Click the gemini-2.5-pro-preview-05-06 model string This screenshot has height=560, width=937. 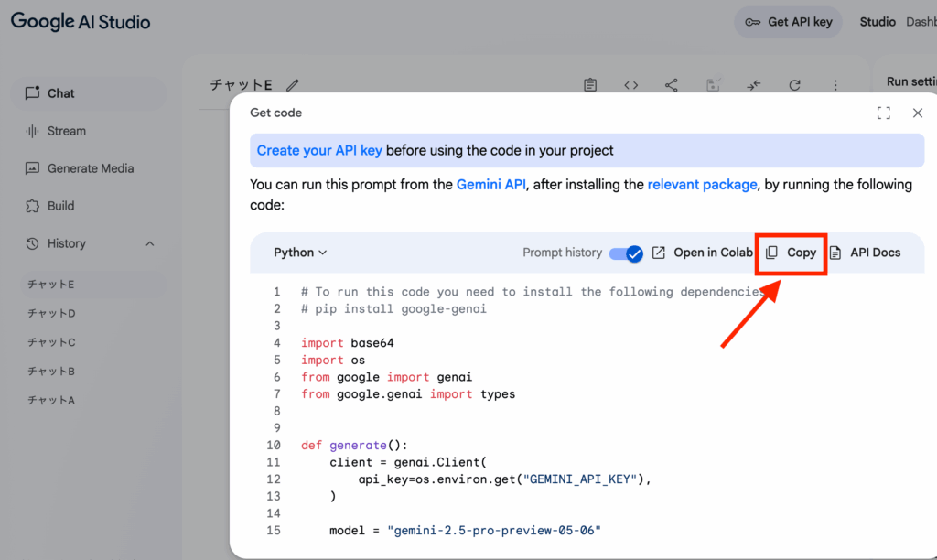pos(494,531)
